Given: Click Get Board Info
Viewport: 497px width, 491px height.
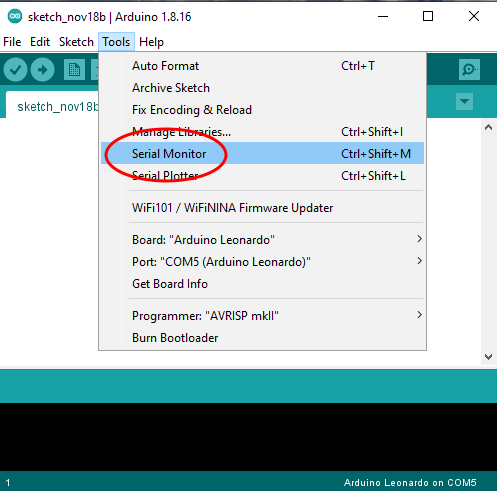Looking at the screenshot, I should pyautogui.click(x=262, y=284).
